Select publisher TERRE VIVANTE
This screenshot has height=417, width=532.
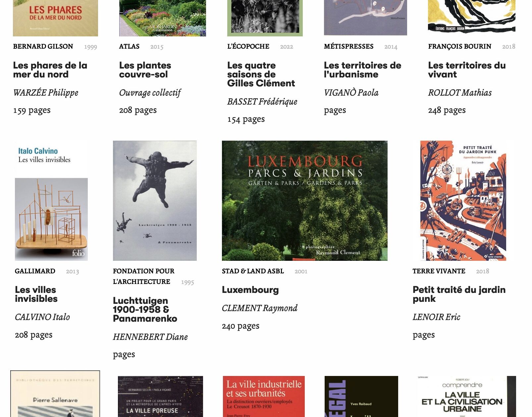tap(439, 271)
